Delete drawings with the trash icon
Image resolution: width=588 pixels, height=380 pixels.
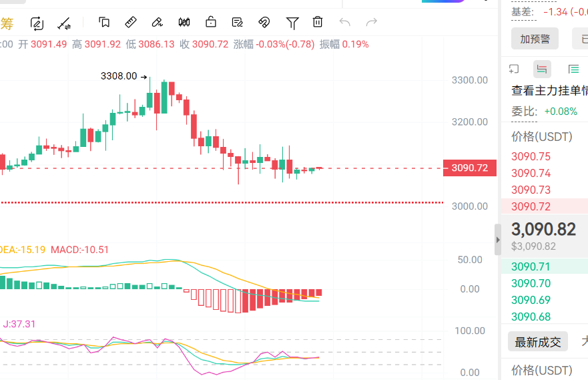tap(318, 23)
